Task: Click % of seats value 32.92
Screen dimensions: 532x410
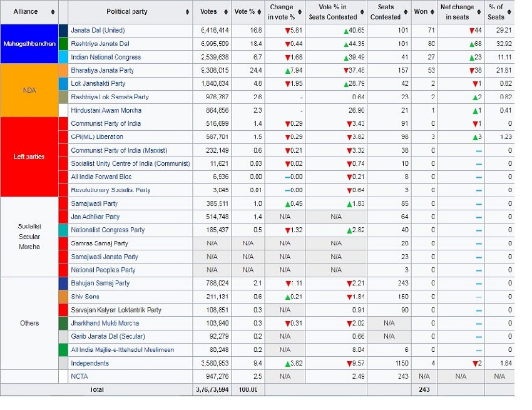Action: [503, 43]
